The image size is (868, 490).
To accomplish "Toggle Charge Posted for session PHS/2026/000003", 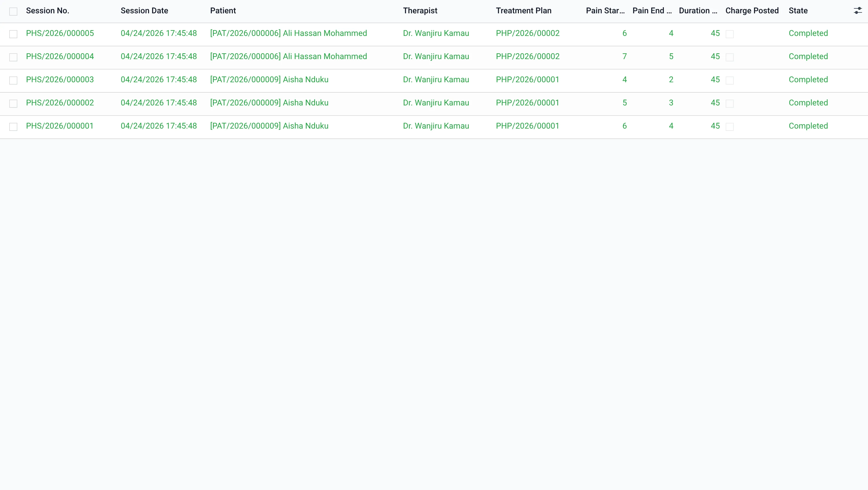I will click(x=729, y=80).
